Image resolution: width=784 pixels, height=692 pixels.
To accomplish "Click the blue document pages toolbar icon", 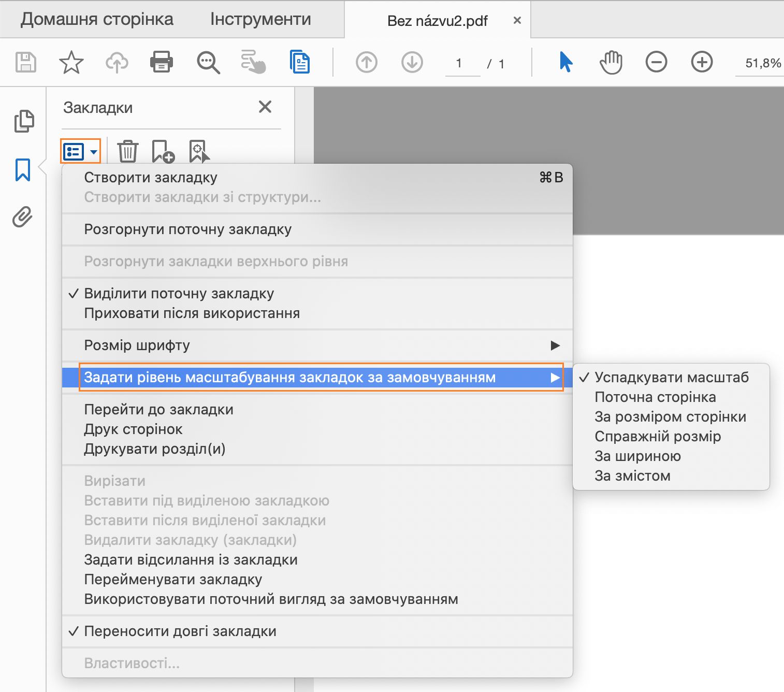I will pos(300,62).
